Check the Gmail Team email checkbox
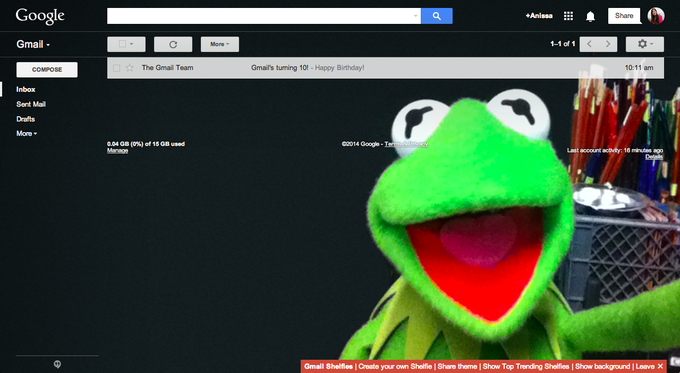The height and width of the screenshot is (373, 680). [116, 68]
